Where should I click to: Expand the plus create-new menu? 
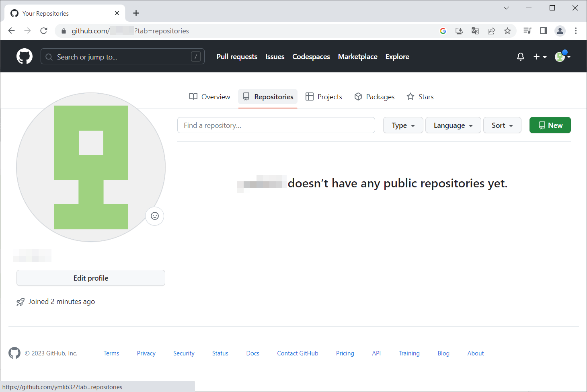[540, 57]
